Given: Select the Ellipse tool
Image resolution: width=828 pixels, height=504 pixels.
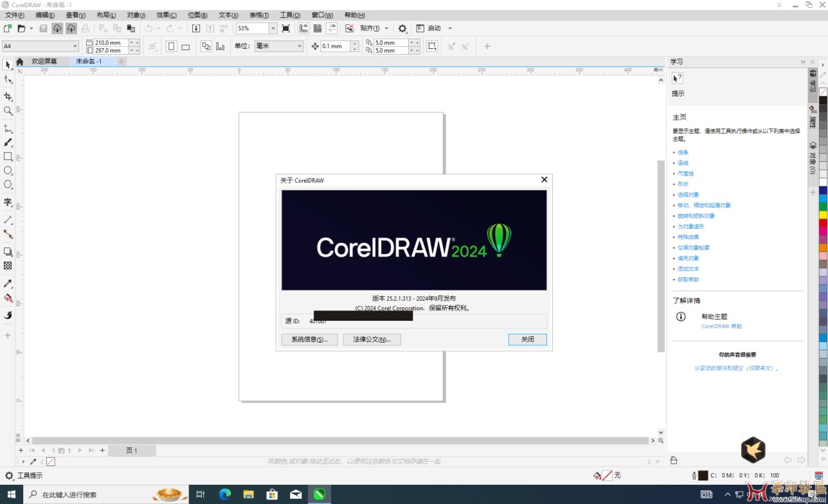Looking at the screenshot, I should coord(8,170).
